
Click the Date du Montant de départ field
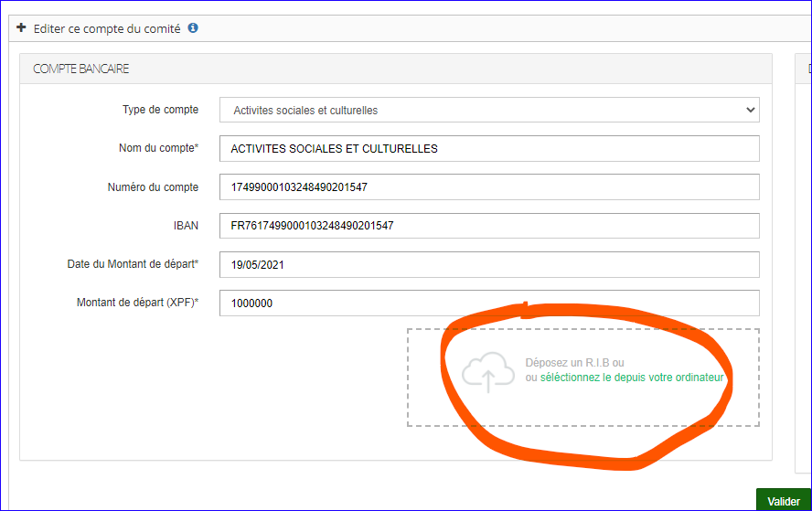(x=489, y=264)
